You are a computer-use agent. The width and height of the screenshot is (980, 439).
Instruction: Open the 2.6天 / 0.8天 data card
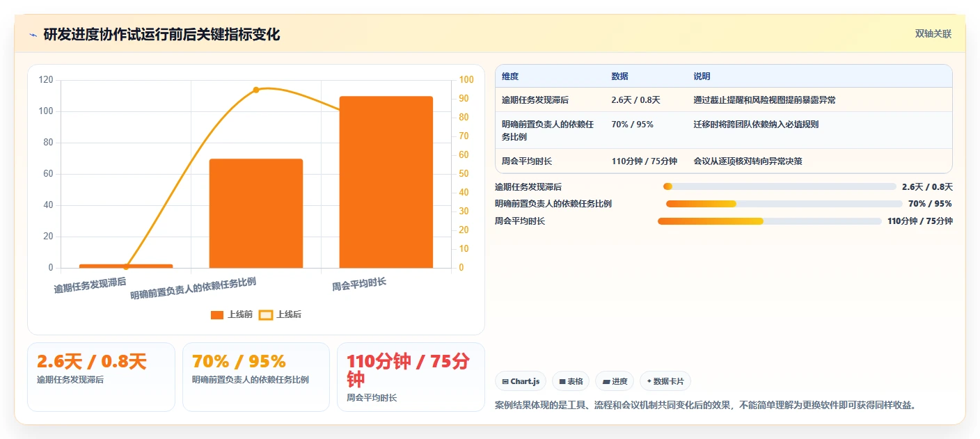pyautogui.click(x=101, y=377)
